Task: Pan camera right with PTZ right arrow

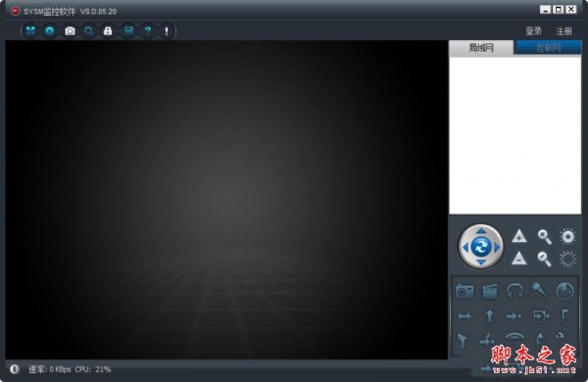Action: coord(497,248)
